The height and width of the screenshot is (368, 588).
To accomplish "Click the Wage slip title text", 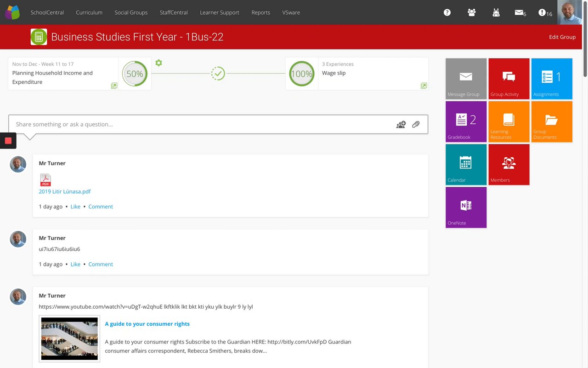I will pyautogui.click(x=334, y=73).
